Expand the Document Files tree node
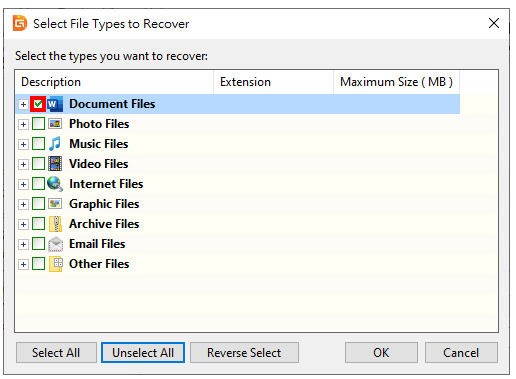Viewport: 516px width, 379px height. (23, 104)
